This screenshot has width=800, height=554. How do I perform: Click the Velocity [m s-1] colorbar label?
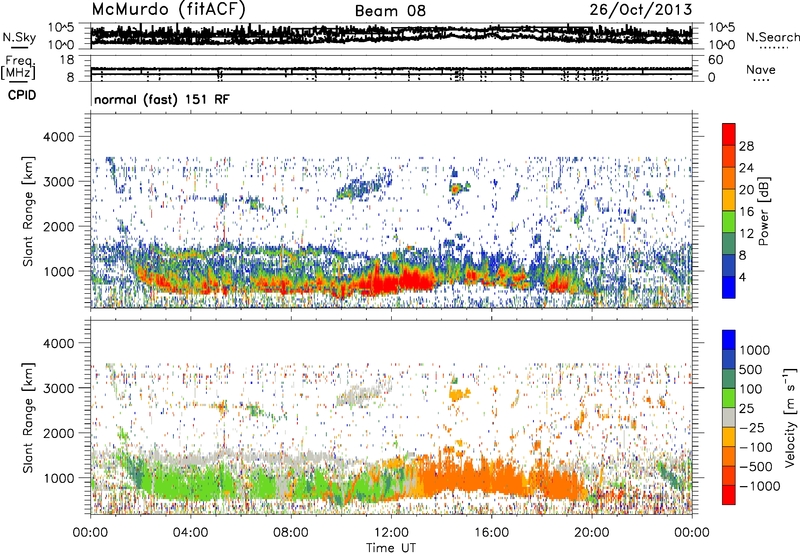point(791,418)
